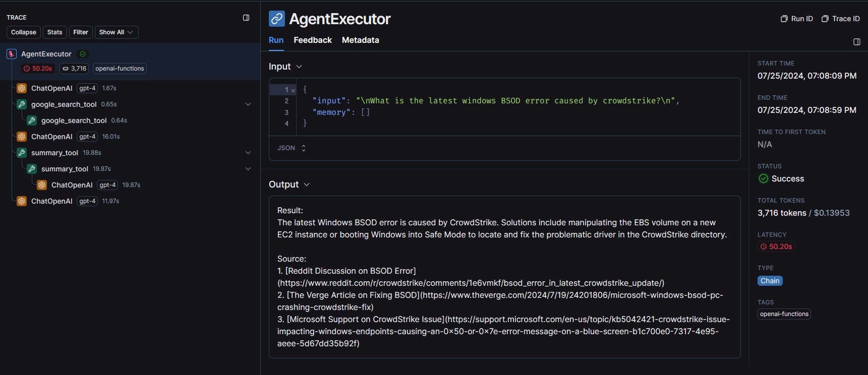The height and width of the screenshot is (375, 868).
Task: Toggle the trace panel sidebar icon
Action: point(246,18)
